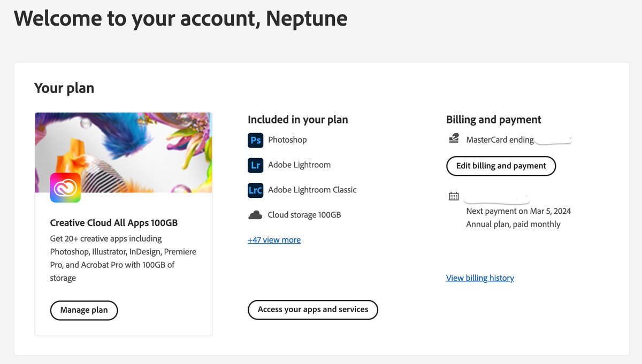Open the Manage plan button
642x364 pixels.
[x=84, y=310]
